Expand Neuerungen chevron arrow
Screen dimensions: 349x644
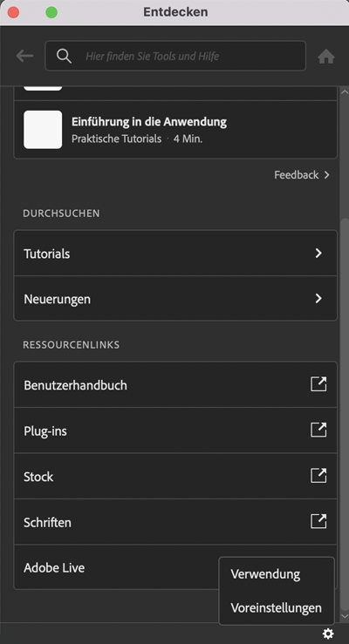318,299
